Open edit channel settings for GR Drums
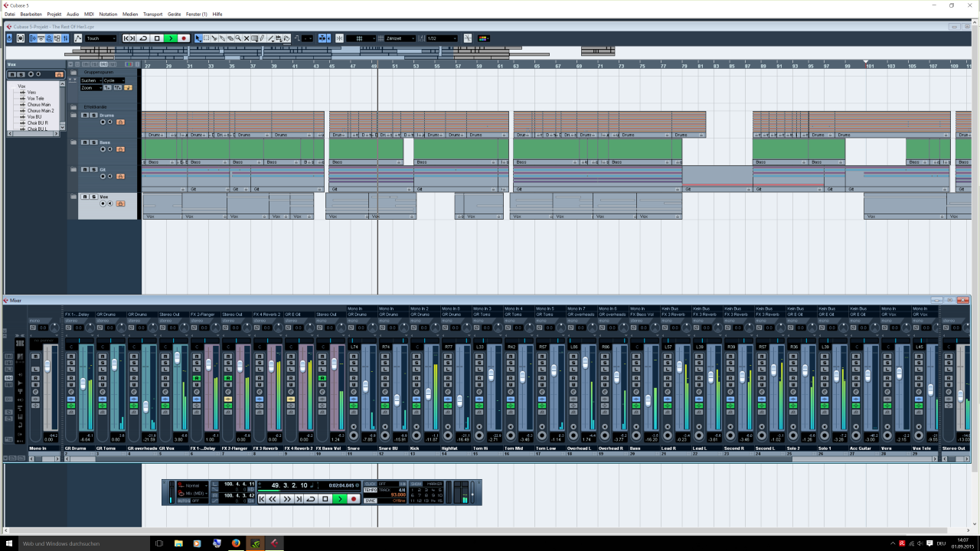 point(71,392)
